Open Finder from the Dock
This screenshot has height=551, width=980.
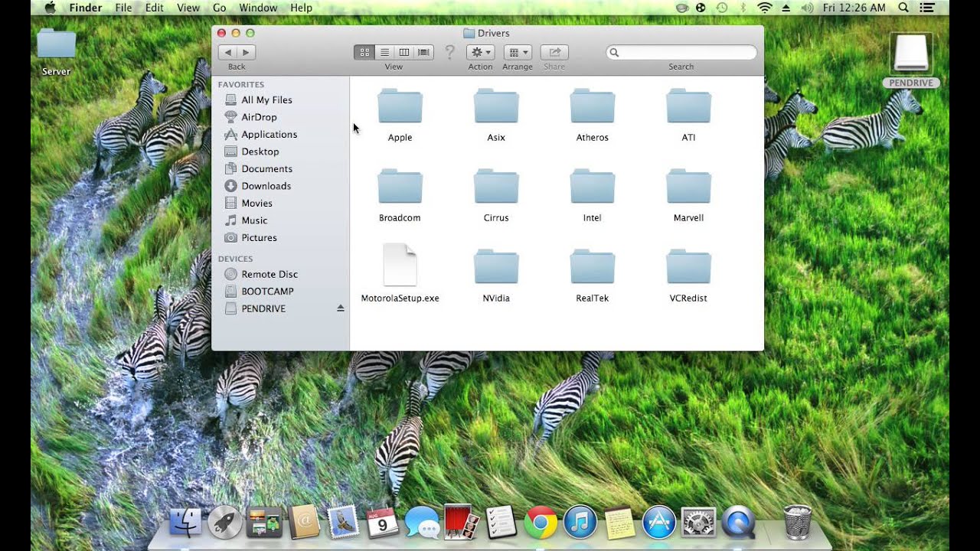pyautogui.click(x=185, y=523)
